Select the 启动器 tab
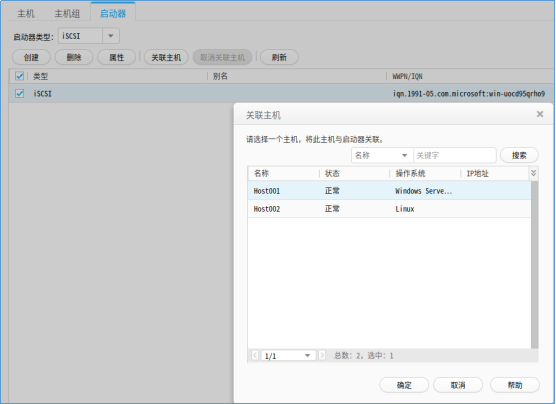556x404 pixels. click(113, 13)
